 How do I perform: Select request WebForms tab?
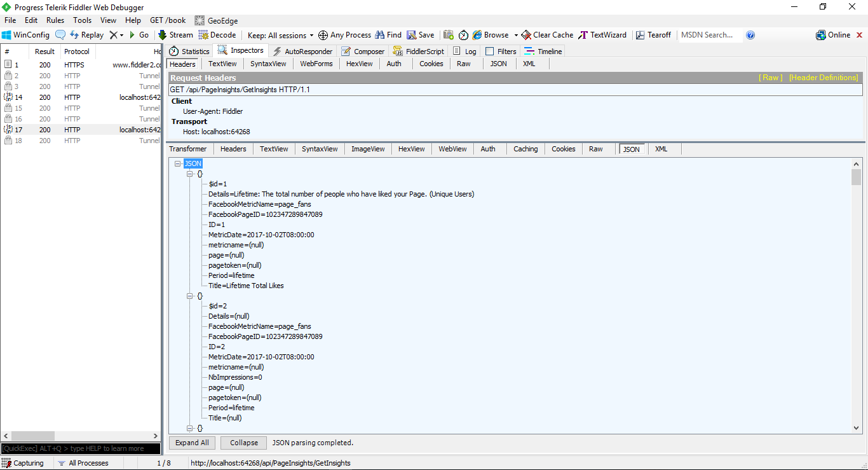(316, 64)
